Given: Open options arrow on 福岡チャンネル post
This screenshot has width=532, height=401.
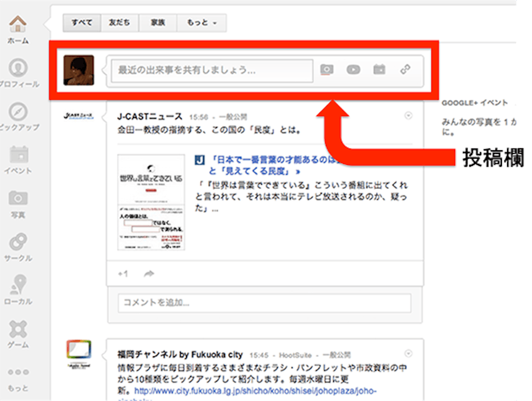Looking at the screenshot, I should point(408,354).
